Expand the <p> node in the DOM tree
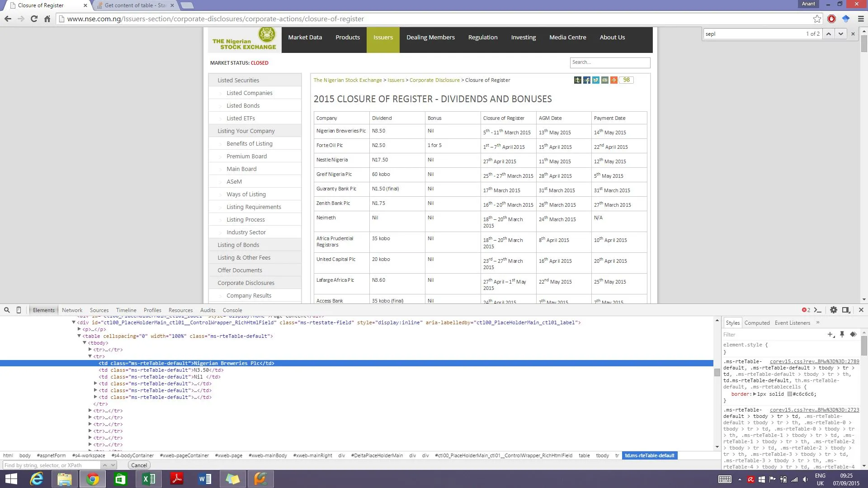The height and width of the screenshot is (488, 868). [79, 329]
